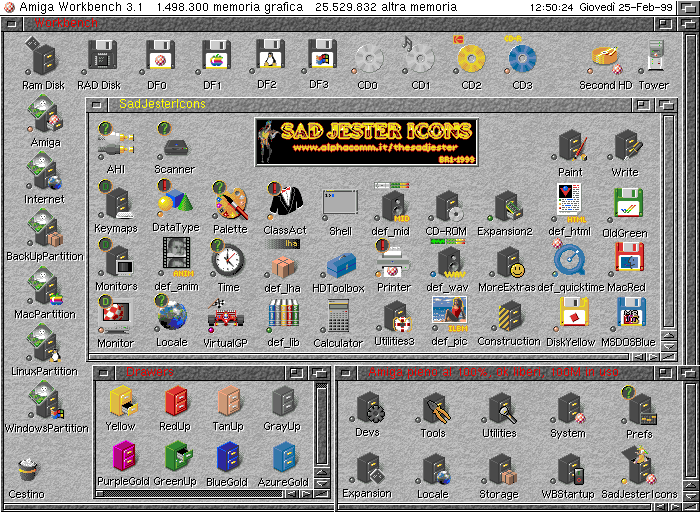Select the Printer icon

pos(393,262)
